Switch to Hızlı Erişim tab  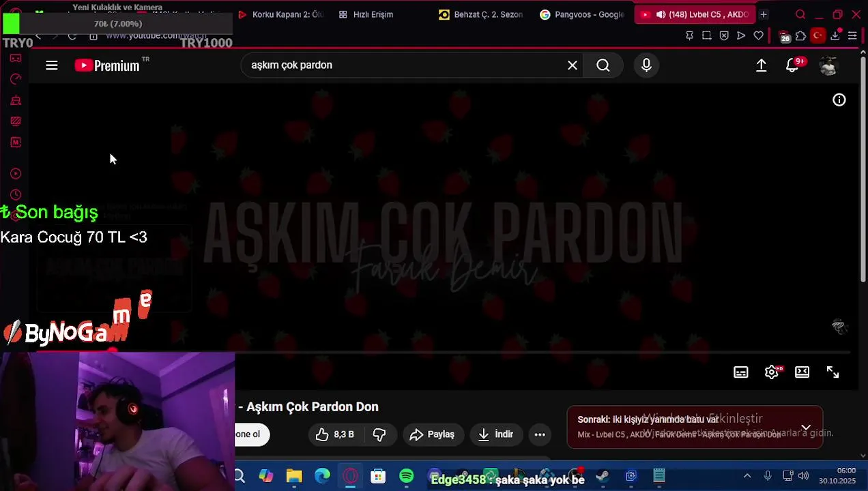pyautogui.click(x=366, y=14)
